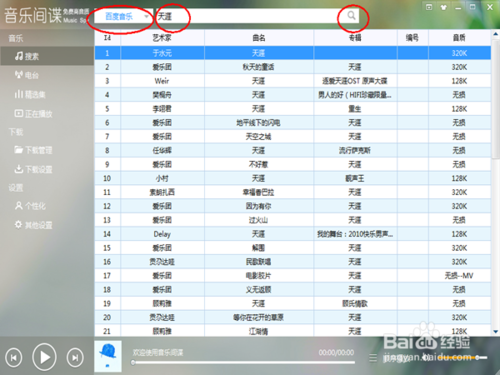Open the 搜索 music search page in sidebar

tap(47, 56)
